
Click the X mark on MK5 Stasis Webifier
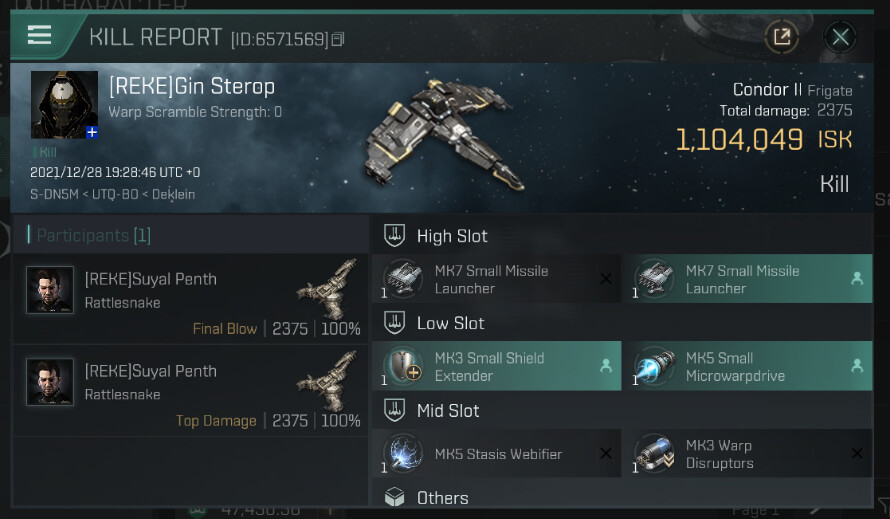point(605,454)
